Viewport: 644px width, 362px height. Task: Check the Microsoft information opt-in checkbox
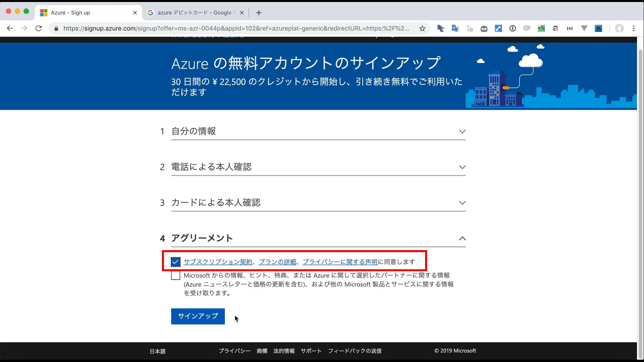(176, 276)
